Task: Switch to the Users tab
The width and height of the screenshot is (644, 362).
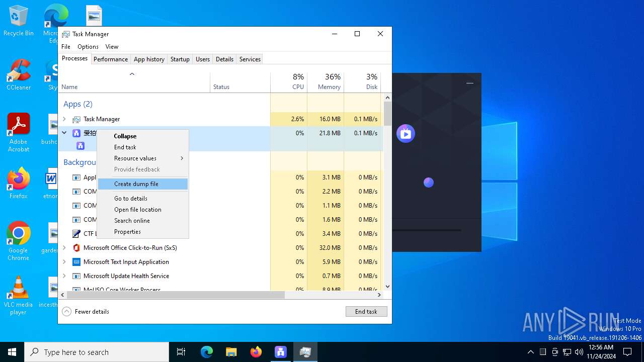Action: (x=203, y=59)
